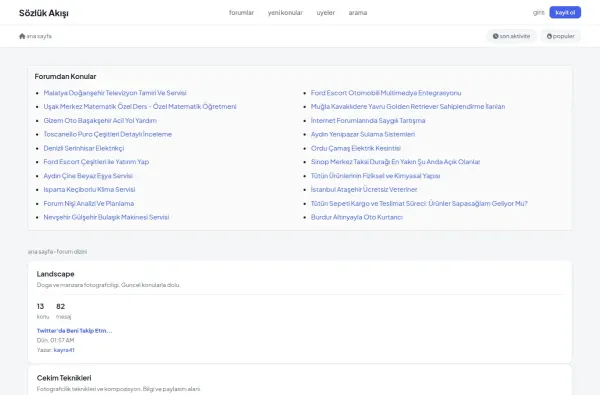Open Muğla Kavaklıdere Golden Retriever topic
Image resolution: width=600 pixels, height=395 pixels.
click(408, 106)
